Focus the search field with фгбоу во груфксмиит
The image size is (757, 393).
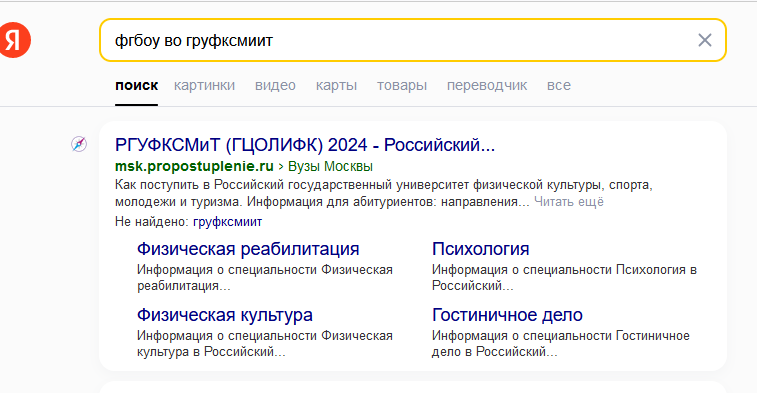tap(413, 40)
